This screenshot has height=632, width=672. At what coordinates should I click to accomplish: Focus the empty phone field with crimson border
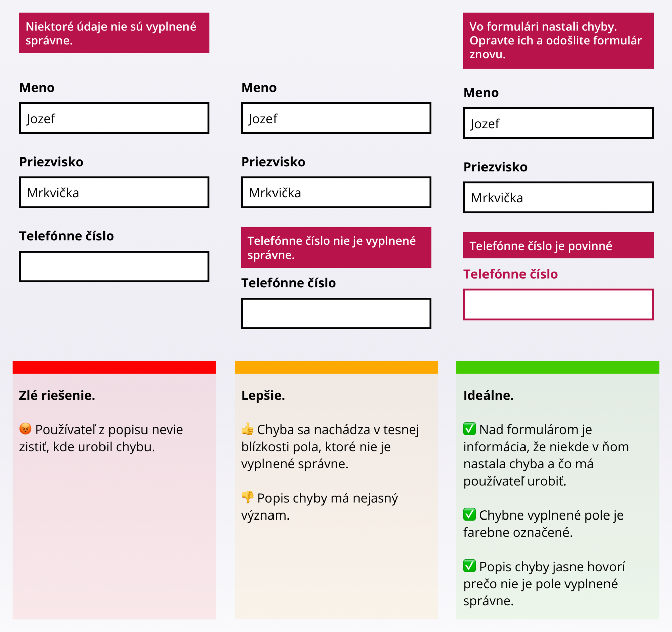(x=558, y=304)
